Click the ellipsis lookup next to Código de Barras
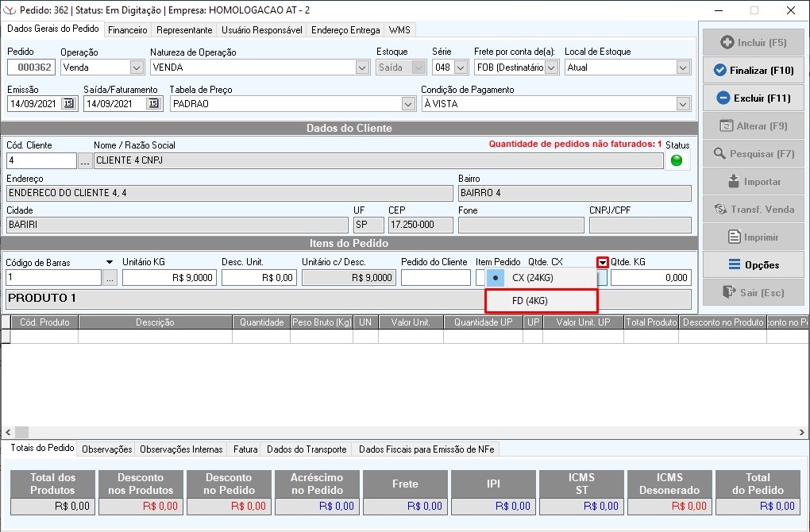This screenshot has width=810, height=532. pyautogui.click(x=110, y=278)
